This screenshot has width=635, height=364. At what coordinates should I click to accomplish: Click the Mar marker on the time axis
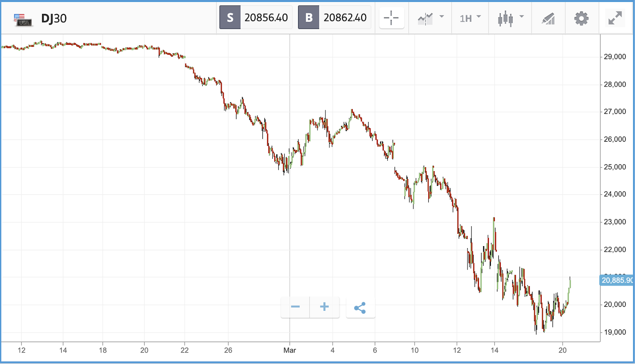290,350
